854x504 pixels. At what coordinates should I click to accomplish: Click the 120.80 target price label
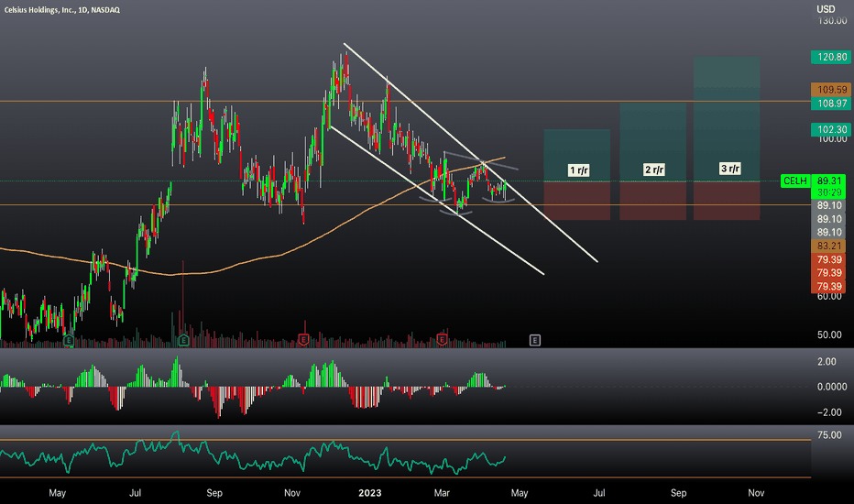coord(831,57)
